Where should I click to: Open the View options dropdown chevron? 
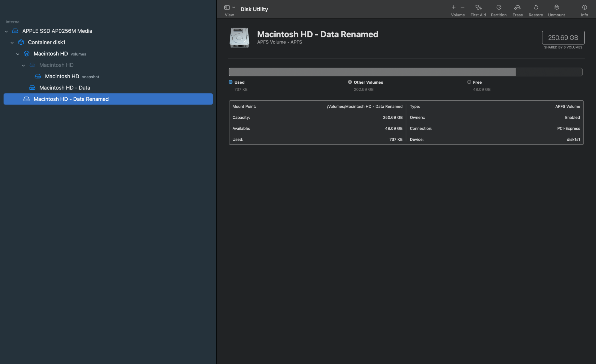pyautogui.click(x=234, y=7)
